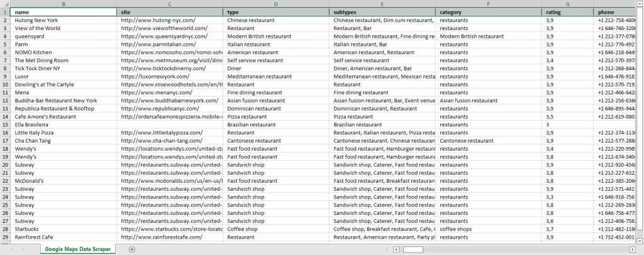644x255 pixels.
Task: Select row 14 header
Action: point(5,117)
